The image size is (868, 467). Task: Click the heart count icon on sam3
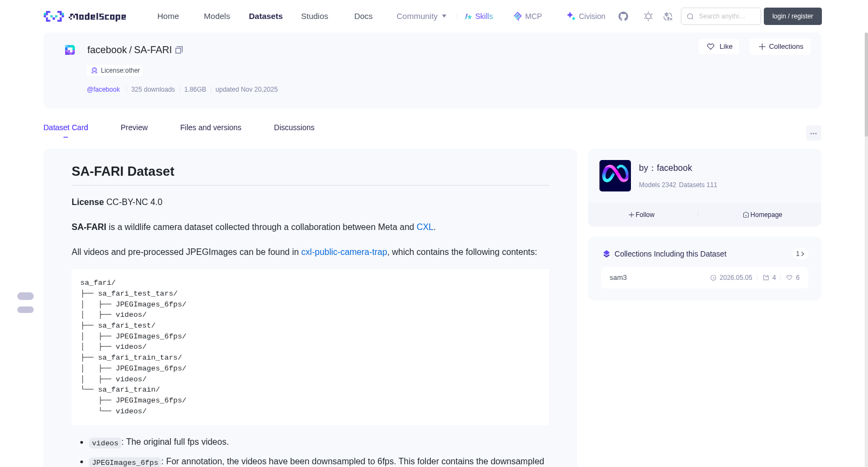click(789, 278)
